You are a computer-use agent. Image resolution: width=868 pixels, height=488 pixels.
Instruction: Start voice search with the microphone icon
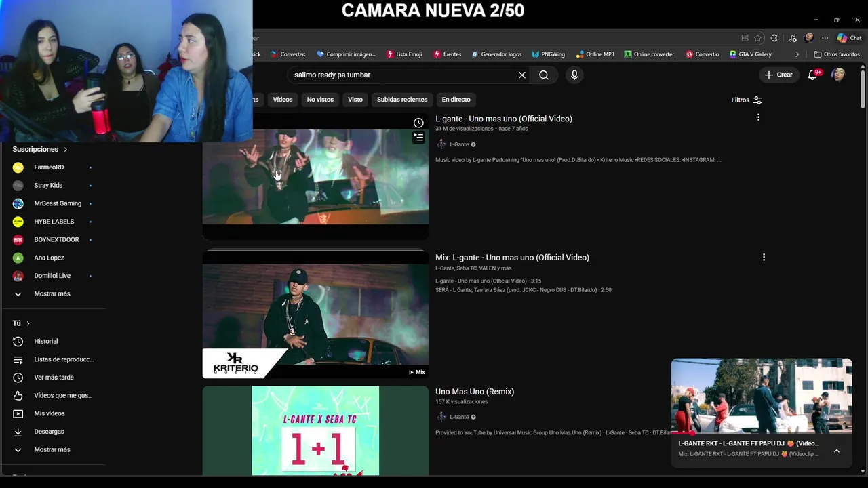click(574, 75)
